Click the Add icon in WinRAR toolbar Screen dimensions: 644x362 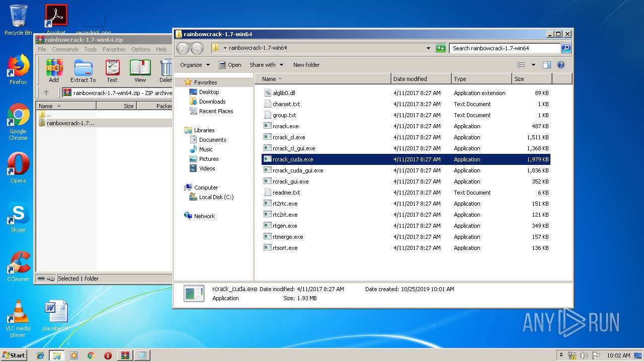pyautogui.click(x=54, y=71)
